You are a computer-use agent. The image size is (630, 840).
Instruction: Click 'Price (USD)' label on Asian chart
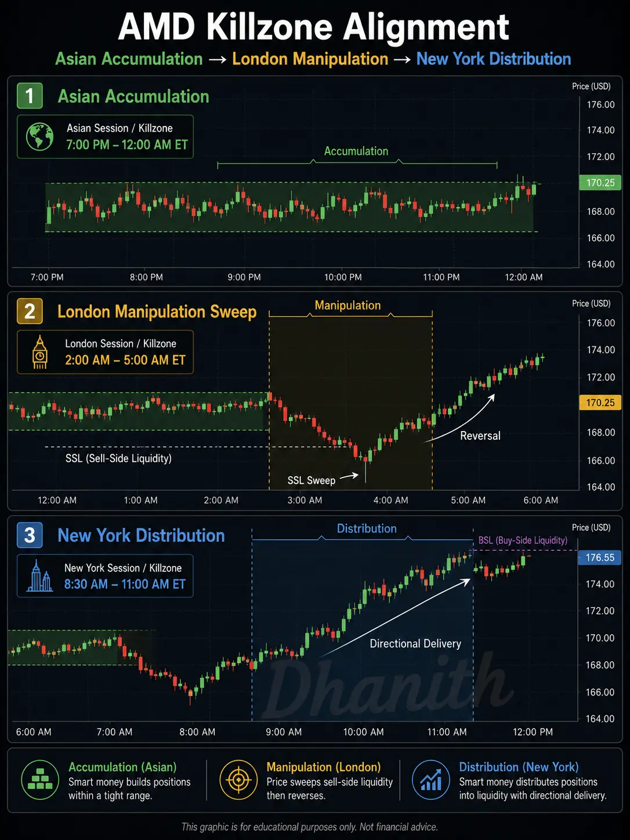(x=591, y=86)
